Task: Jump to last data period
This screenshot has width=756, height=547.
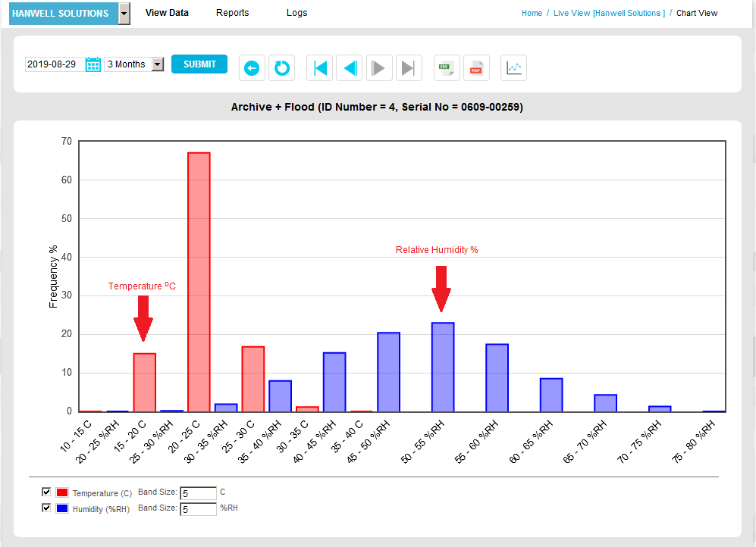Action: [409, 68]
